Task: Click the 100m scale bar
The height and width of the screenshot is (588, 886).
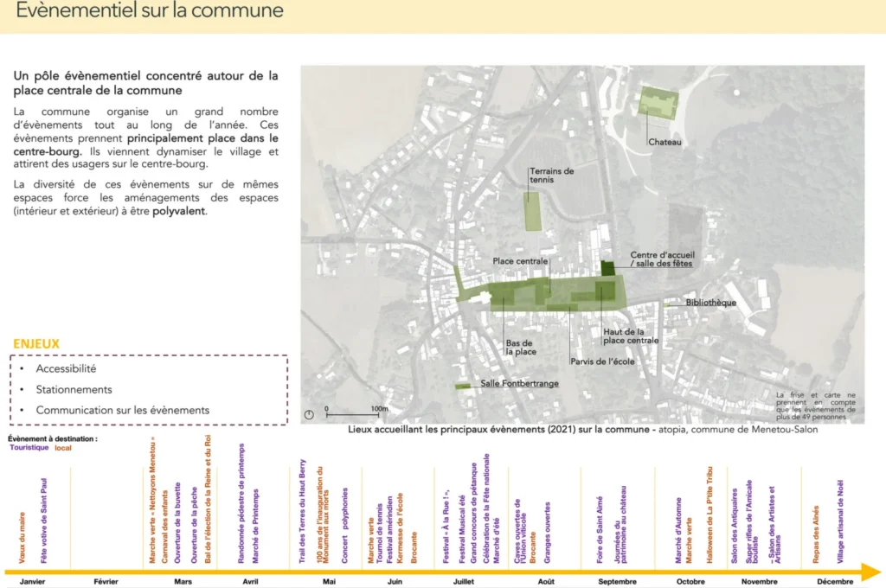Action: click(x=352, y=413)
